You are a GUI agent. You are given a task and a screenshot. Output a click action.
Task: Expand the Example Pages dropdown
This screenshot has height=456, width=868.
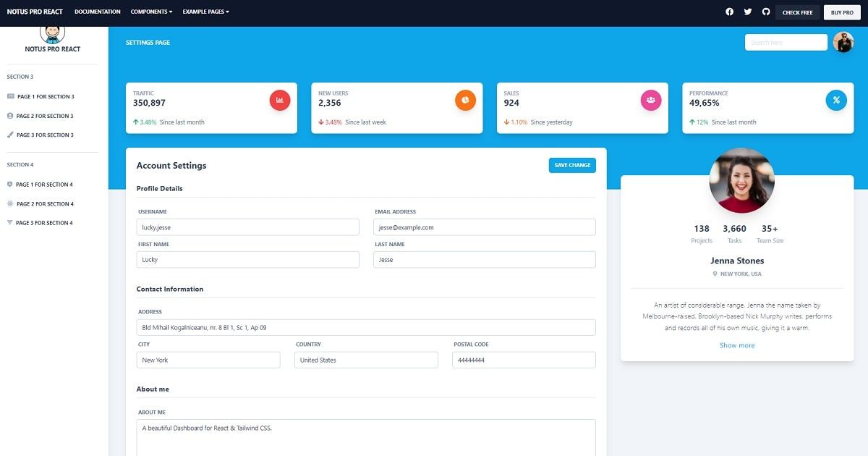tap(205, 12)
